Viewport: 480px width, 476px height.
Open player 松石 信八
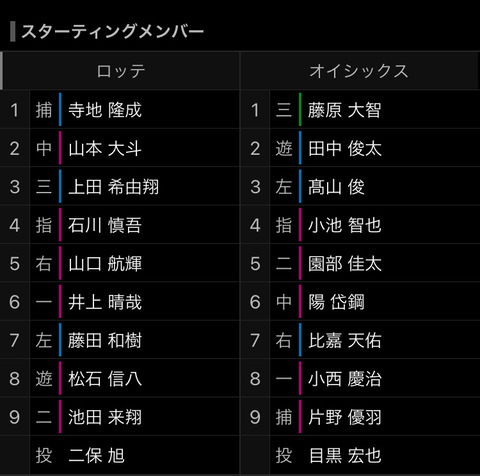(105, 379)
